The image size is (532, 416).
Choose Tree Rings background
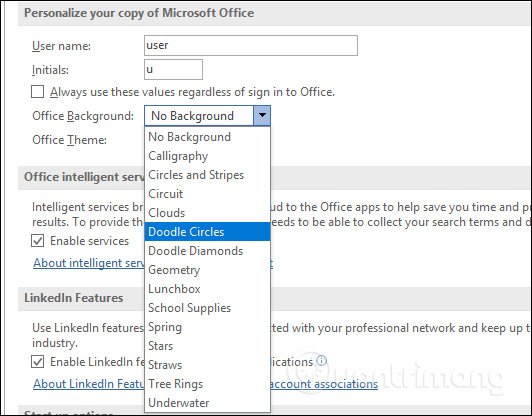[x=207, y=384]
